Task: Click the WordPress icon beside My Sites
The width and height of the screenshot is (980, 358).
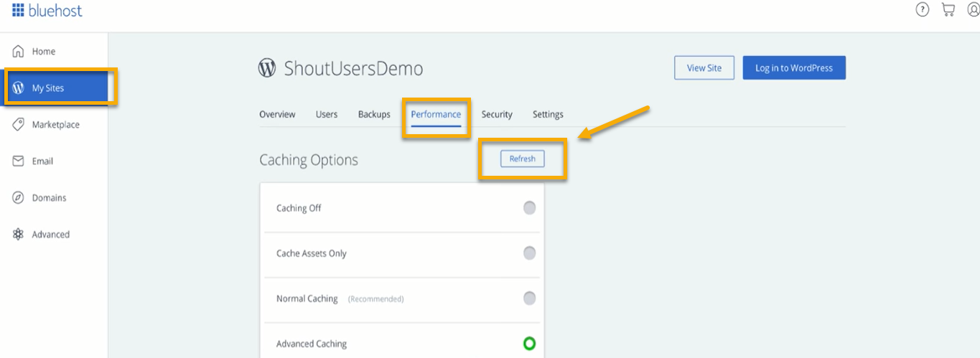Action: tap(19, 88)
